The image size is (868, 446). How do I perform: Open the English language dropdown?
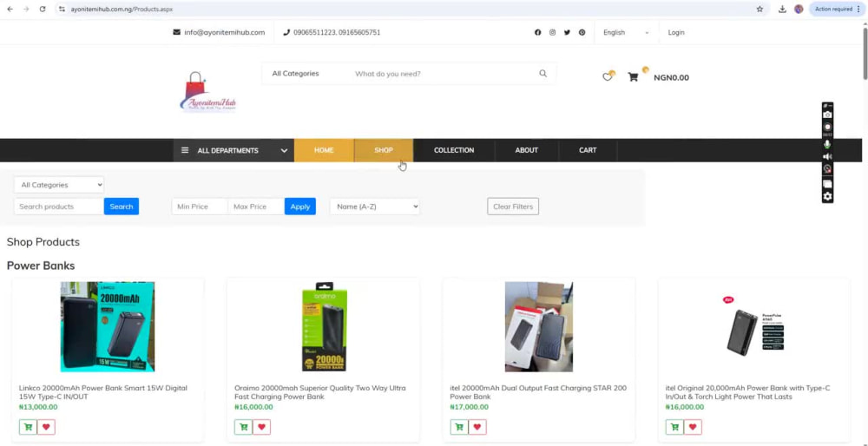click(626, 33)
